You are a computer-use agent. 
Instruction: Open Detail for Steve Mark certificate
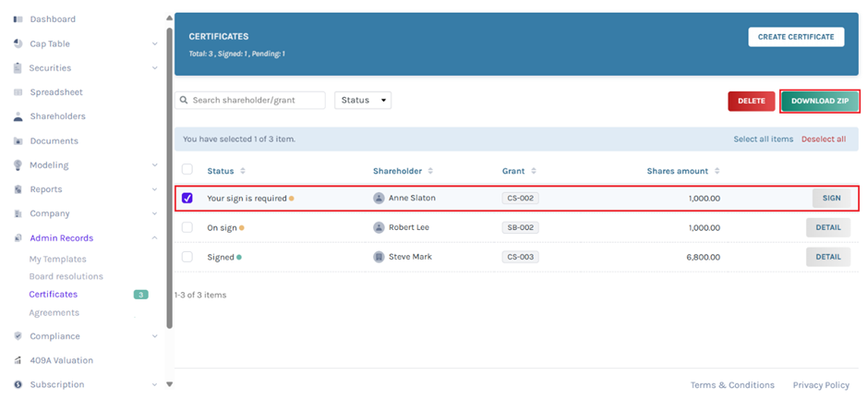(828, 257)
